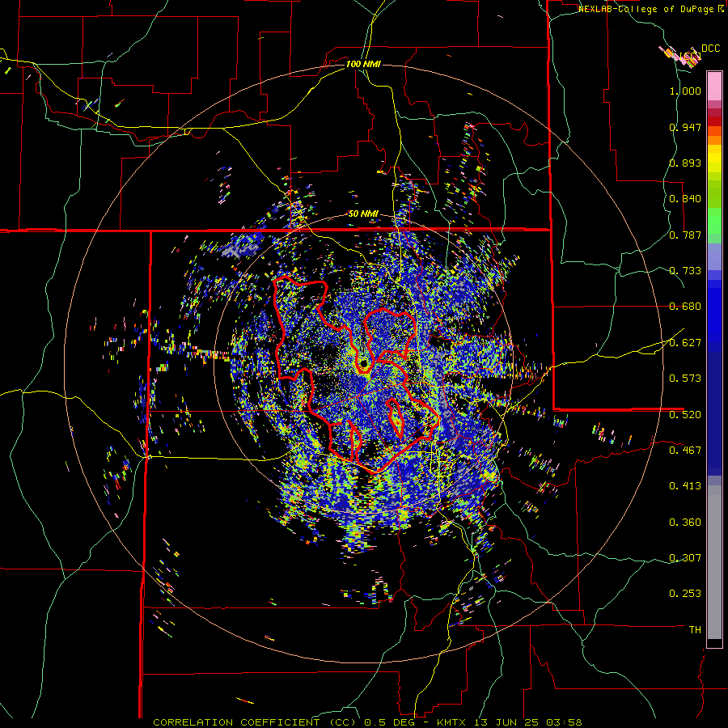The height and width of the screenshot is (728, 728).
Task: Pick the yellow segment of the color bar
Action: (x=714, y=159)
